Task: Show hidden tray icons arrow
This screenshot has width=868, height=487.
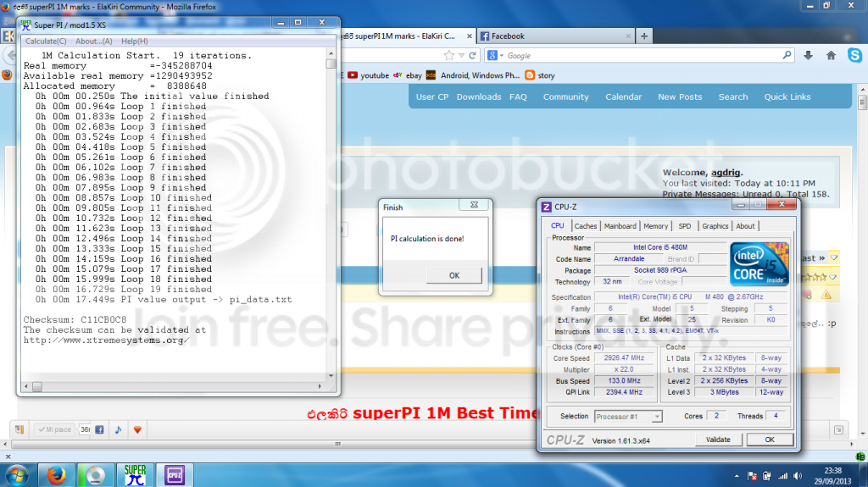Action: coord(737,476)
